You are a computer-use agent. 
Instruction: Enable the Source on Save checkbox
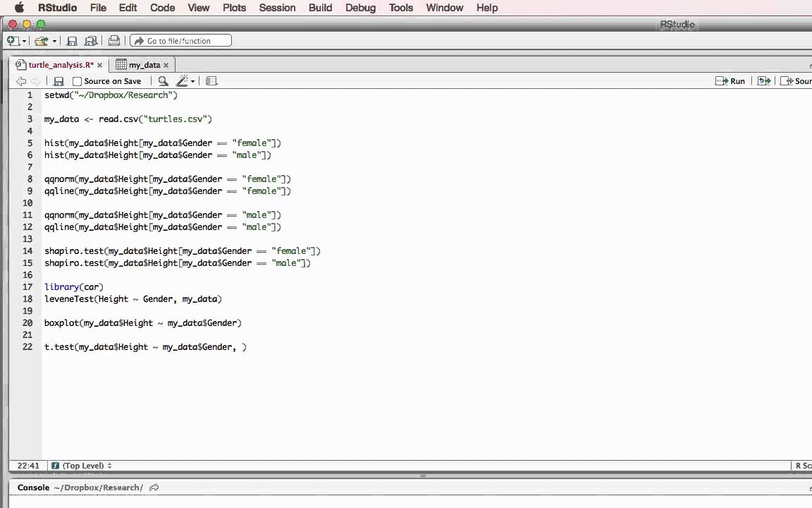pyautogui.click(x=77, y=81)
